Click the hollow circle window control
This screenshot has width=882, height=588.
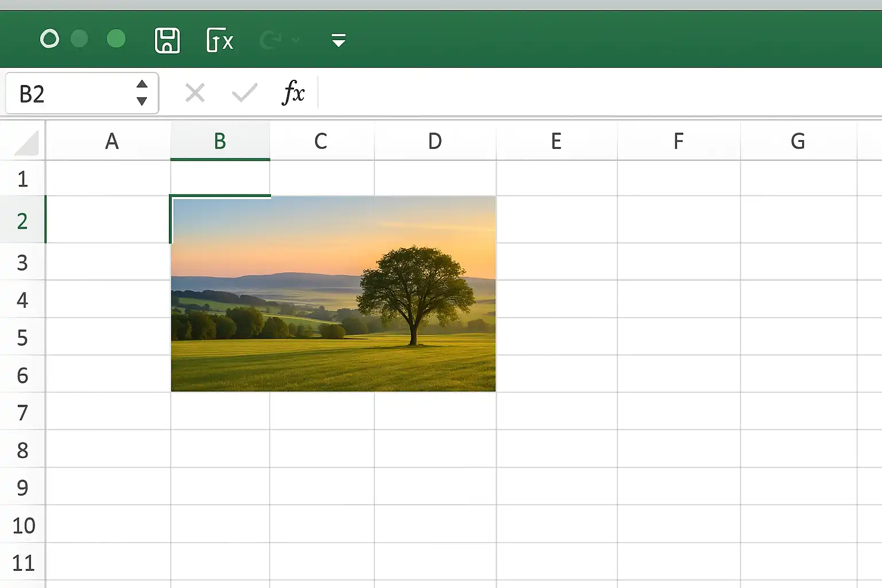tap(49, 39)
